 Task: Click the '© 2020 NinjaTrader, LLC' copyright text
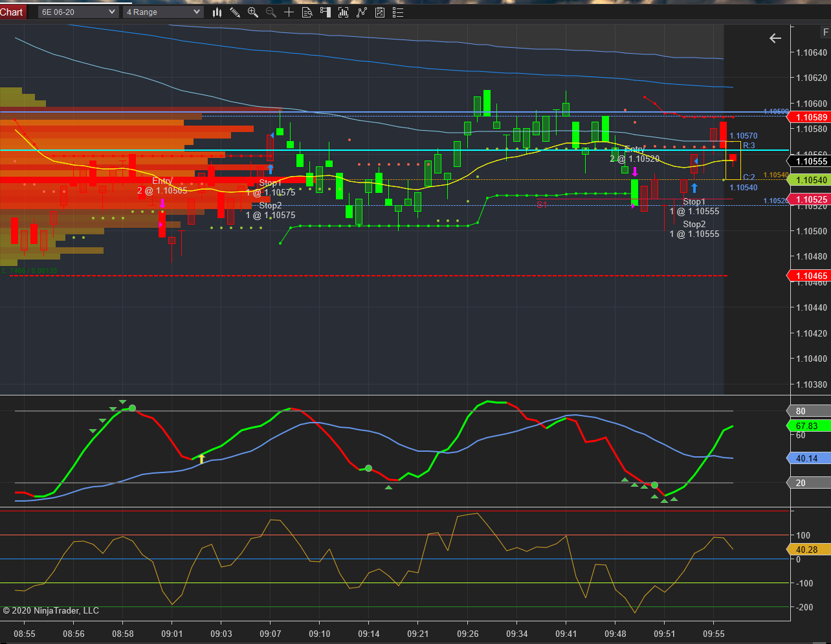(51, 610)
